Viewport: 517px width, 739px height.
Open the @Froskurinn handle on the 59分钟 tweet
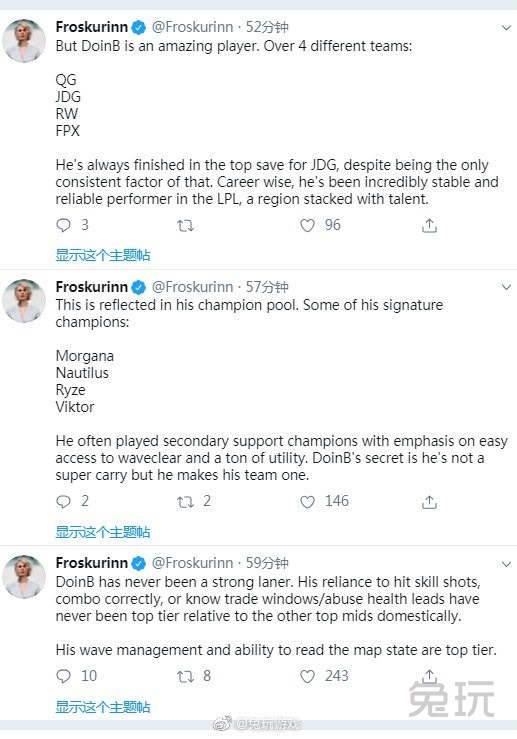pyautogui.click(x=192, y=563)
